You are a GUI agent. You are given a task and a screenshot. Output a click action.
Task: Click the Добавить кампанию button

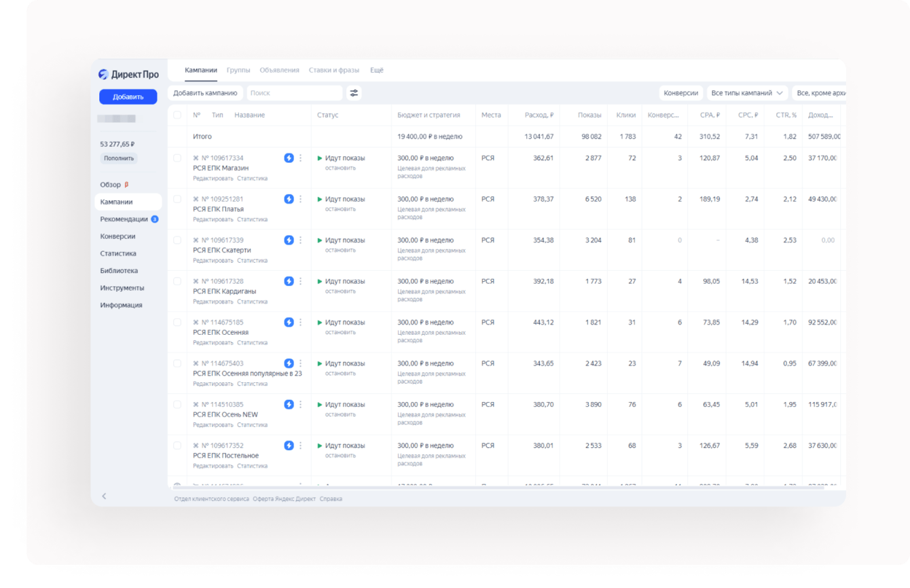[x=205, y=93]
